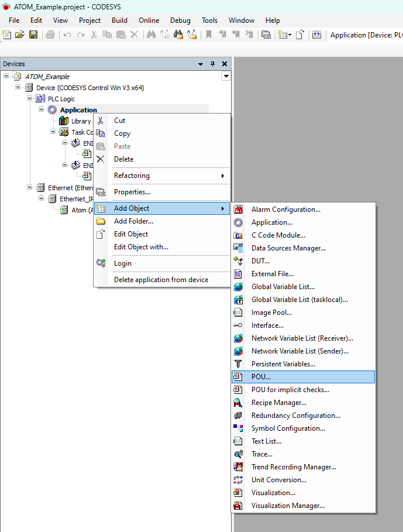Select Global Variable List... entry

pyautogui.click(x=304, y=287)
